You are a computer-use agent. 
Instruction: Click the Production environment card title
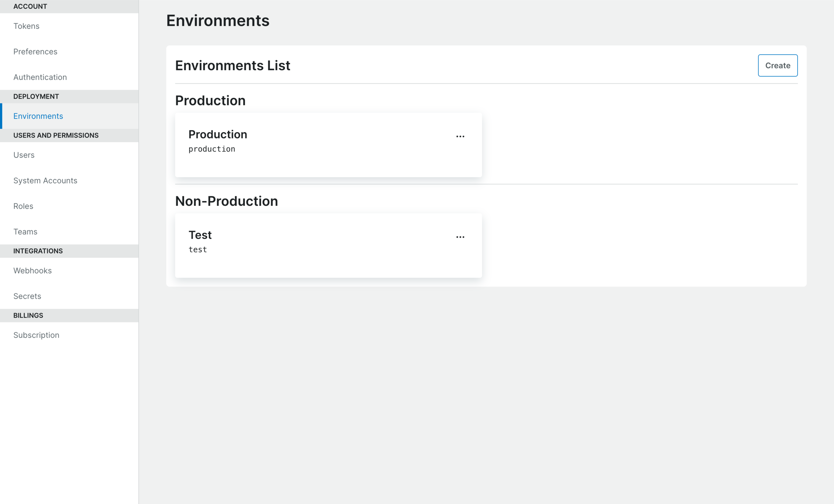218,134
